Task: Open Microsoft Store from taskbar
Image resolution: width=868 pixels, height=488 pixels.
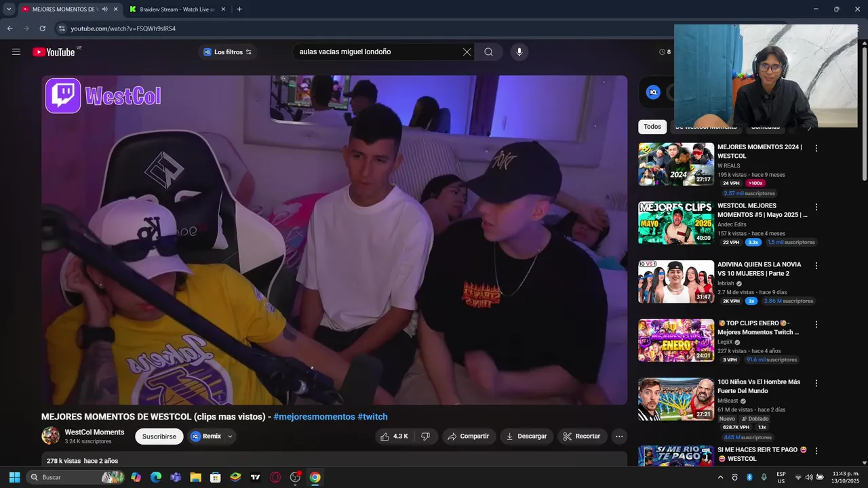Action: tap(216, 477)
